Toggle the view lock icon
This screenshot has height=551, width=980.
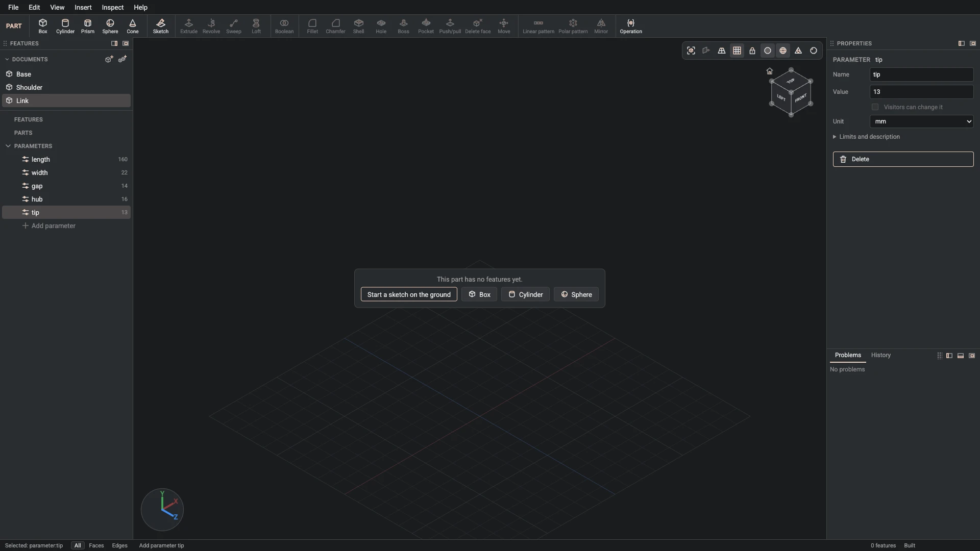[752, 51]
